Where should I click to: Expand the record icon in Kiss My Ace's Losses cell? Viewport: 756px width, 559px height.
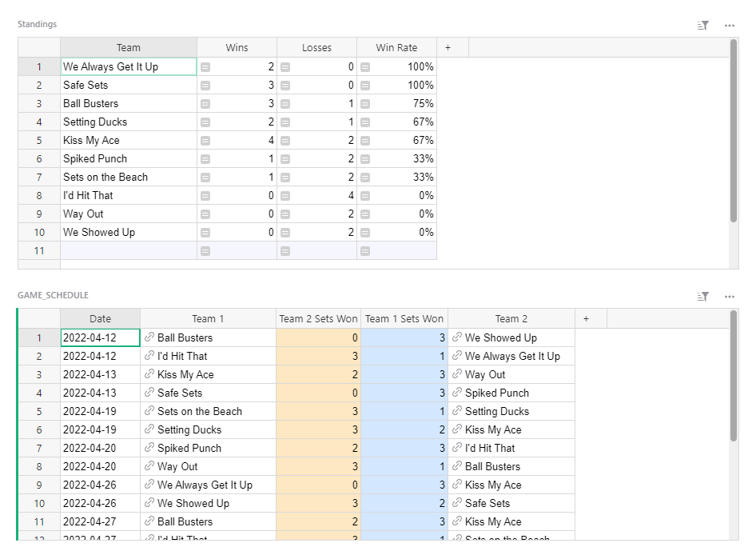(286, 140)
